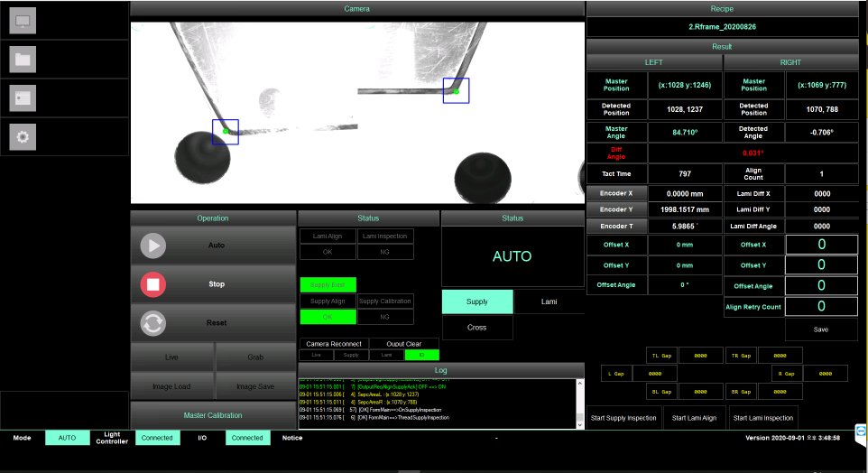Viewport: 868px width, 473px height.
Task: Click the Save button below offsets
Action: 821,329
